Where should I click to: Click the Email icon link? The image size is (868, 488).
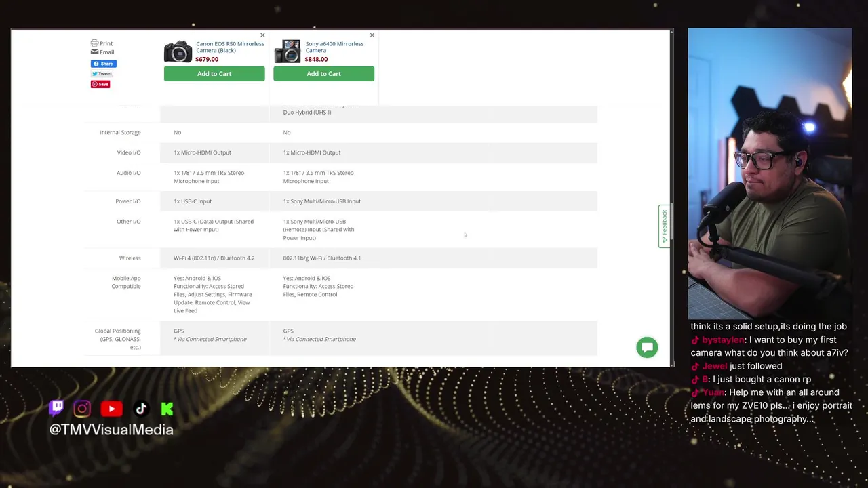pos(102,52)
